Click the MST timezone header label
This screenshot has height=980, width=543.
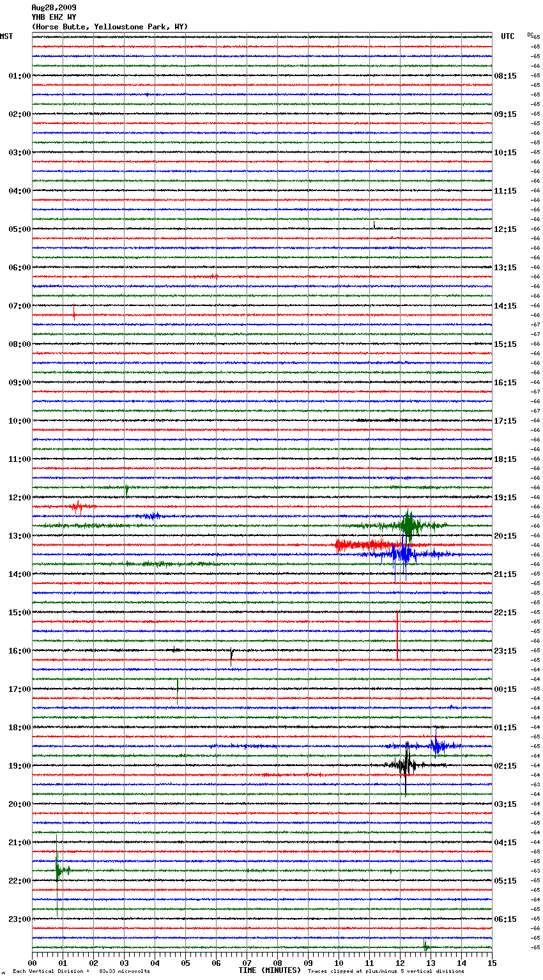[6, 36]
